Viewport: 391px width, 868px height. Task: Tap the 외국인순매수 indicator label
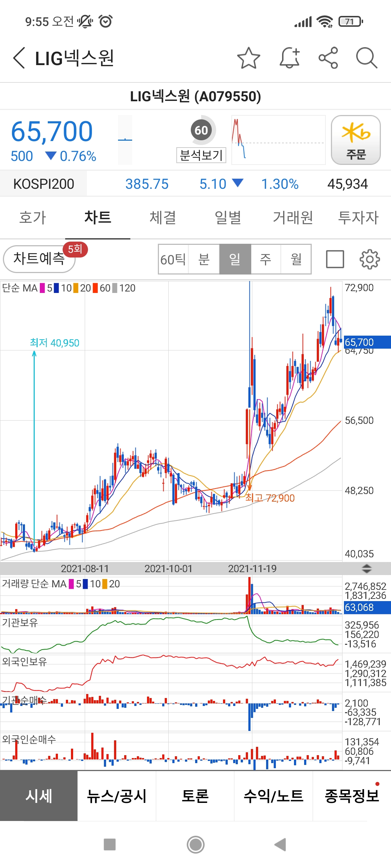pyautogui.click(x=29, y=739)
